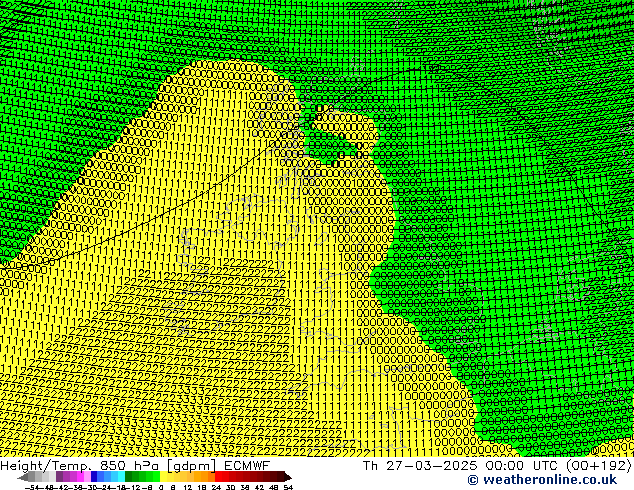Click the 'Height/Temp. 850 hPa' title text

coord(79,465)
